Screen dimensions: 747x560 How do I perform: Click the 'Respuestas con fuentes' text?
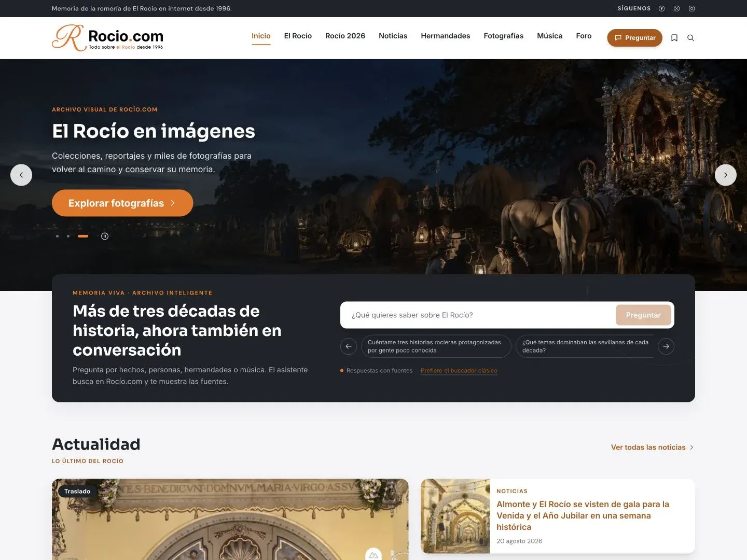379,370
